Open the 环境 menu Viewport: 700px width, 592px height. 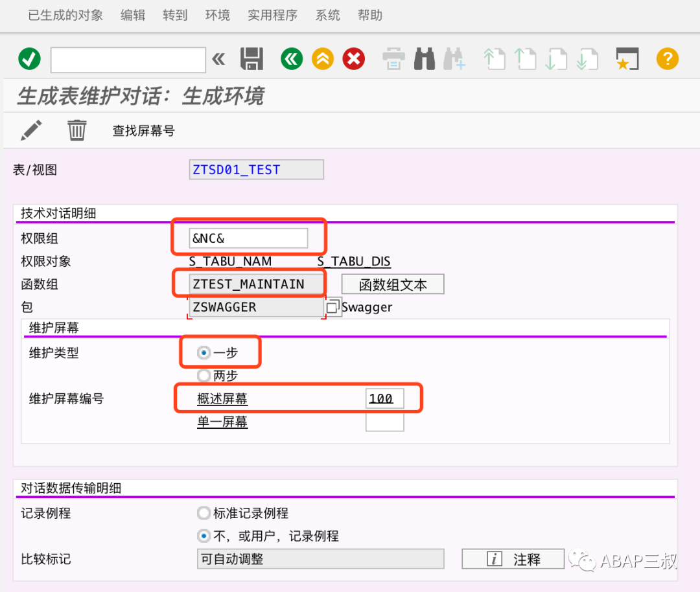click(x=217, y=15)
